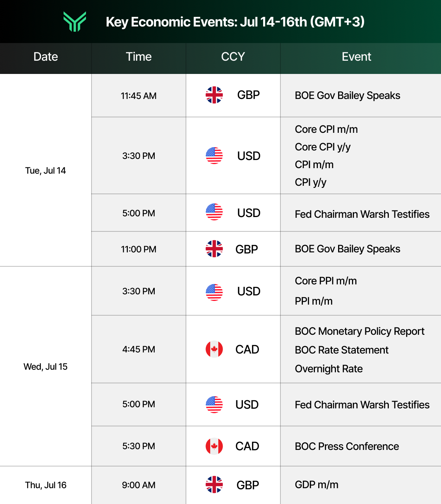Image resolution: width=441 pixels, height=504 pixels.
Task: Click the 'Thu, Jul 16' date cell
Action: 46,485
